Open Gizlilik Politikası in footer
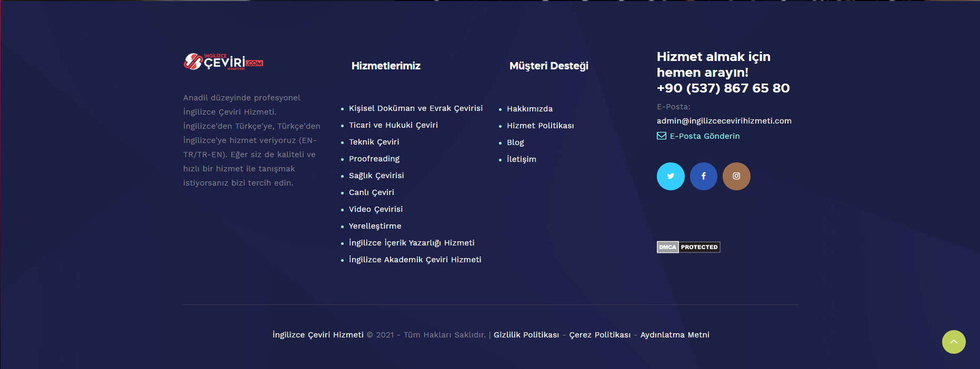This screenshot has height=369, width=980. pos(526,335)
